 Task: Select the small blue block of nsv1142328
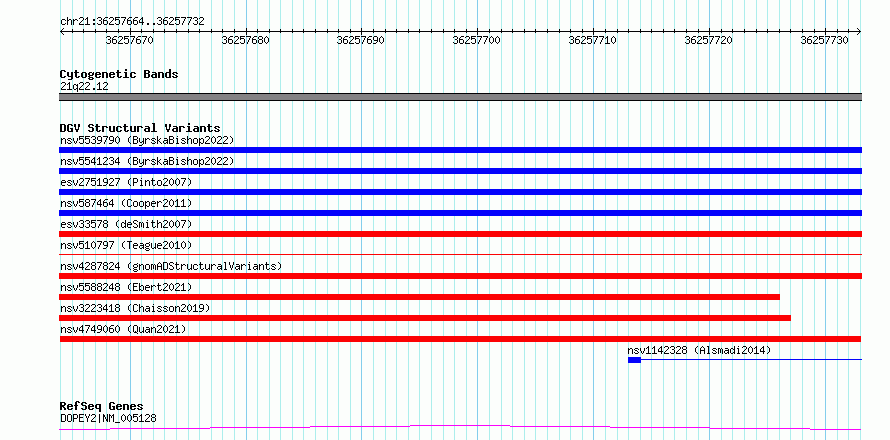tap(634, 360)
